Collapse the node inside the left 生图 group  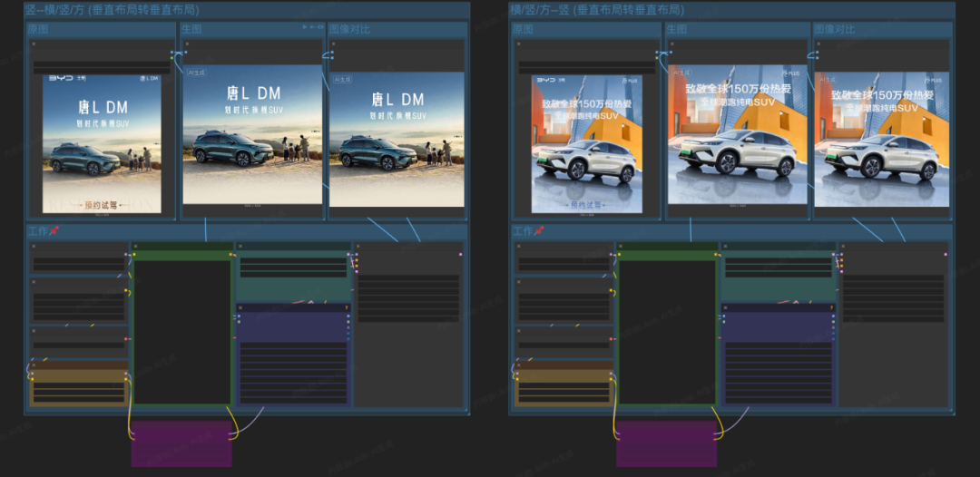(x=186, y=44)
